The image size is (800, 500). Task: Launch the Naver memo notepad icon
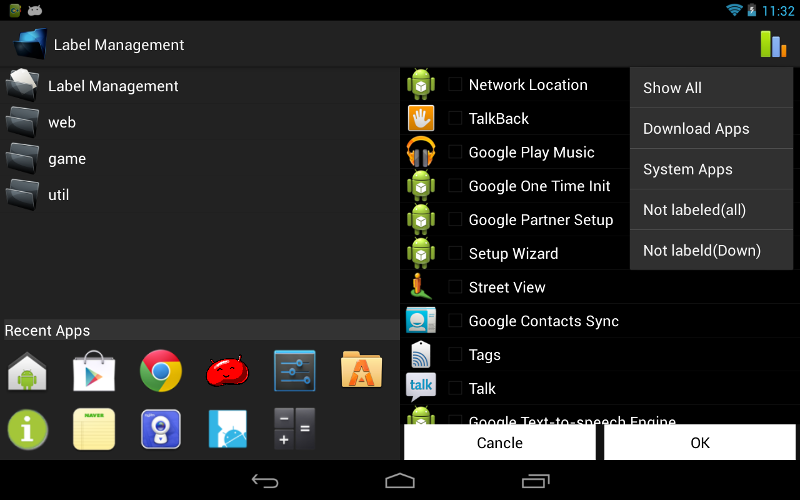click(x=94, y=429)
